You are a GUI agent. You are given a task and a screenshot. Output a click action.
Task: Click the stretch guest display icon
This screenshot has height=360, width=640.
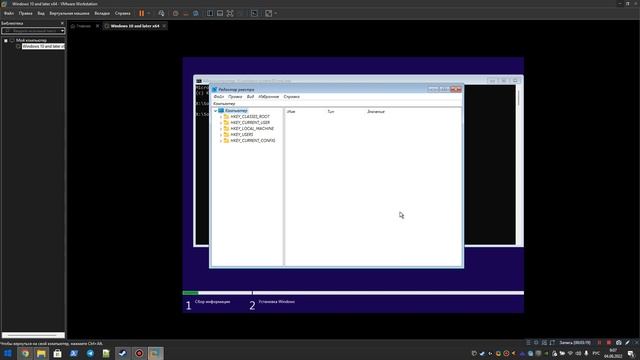[x=268, y=13]
